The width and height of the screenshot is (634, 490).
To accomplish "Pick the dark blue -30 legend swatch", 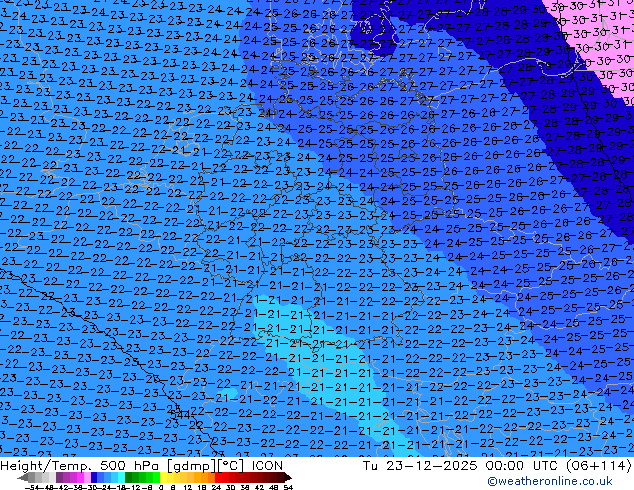I will click(x=94, y=478).
